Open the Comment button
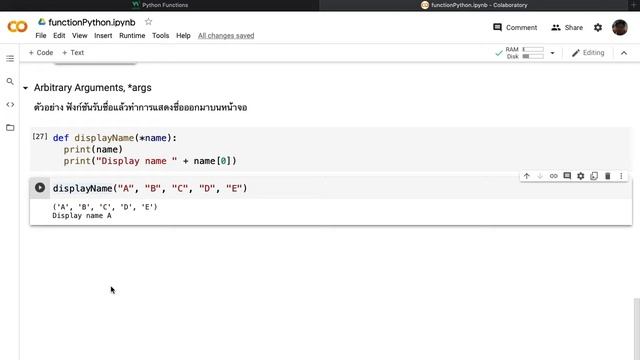 click(515, 27)
